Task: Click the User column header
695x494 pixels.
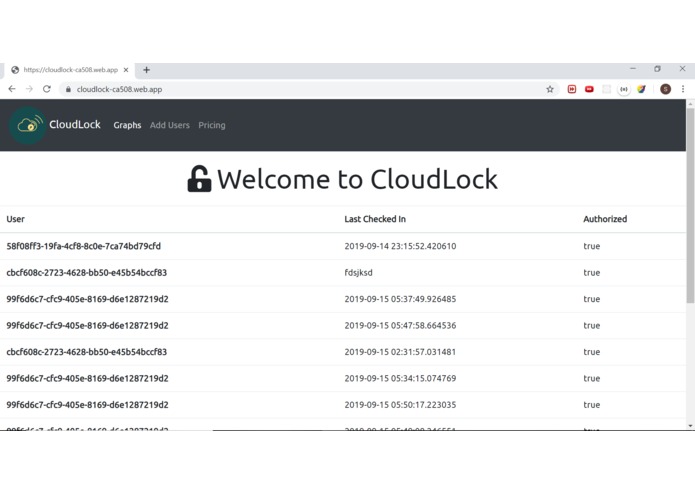Action: pos(16,219)
